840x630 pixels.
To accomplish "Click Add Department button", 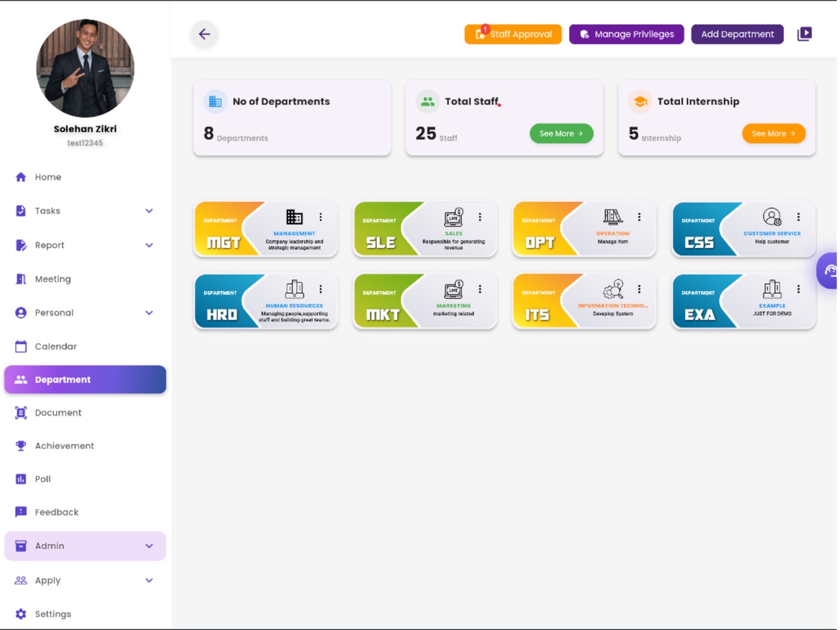I will click(737, 34).
